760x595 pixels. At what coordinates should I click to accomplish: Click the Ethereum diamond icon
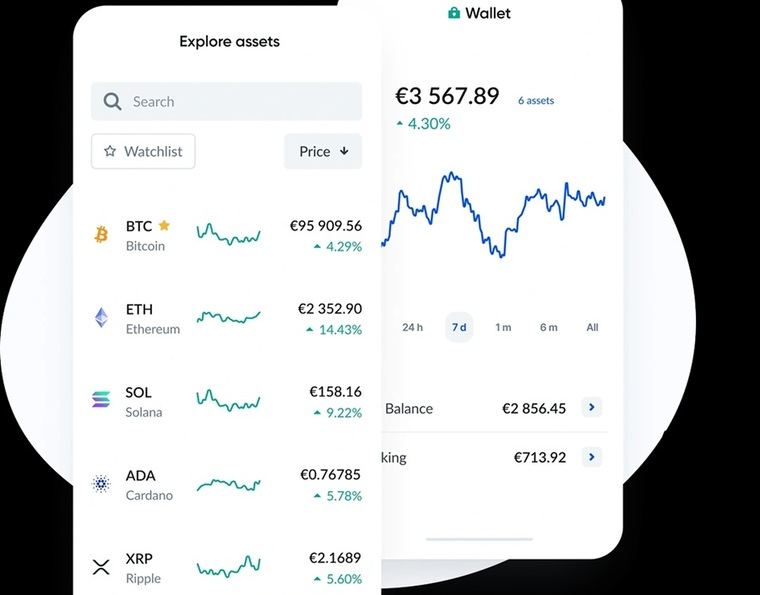point(100,318)
